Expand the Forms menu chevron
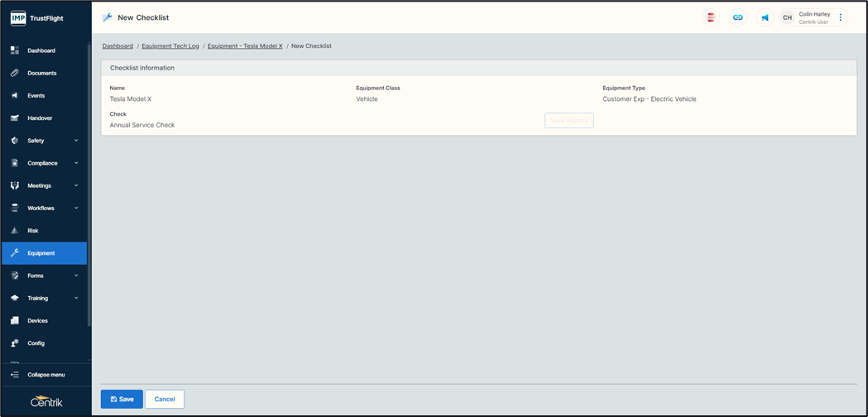Viewport: 868px width, 417px height. 76,276
